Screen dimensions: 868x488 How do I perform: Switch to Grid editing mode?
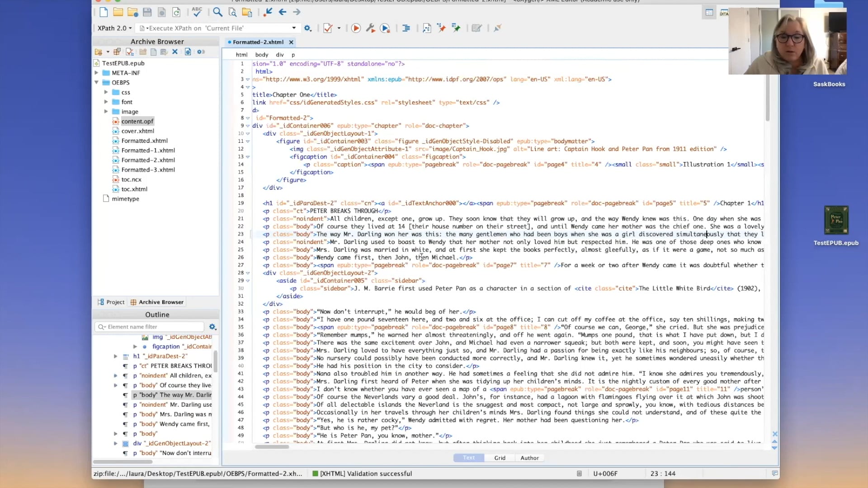pos(499,458)
